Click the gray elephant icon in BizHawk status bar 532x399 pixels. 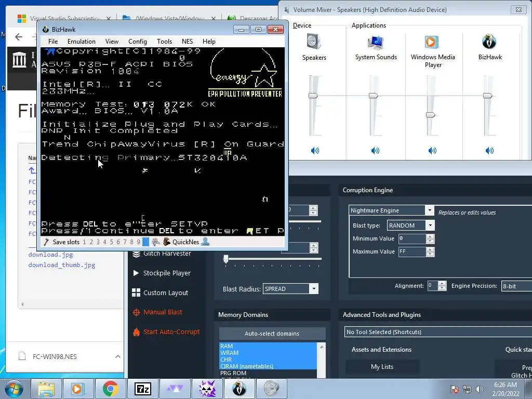click(x=156, y=242)
